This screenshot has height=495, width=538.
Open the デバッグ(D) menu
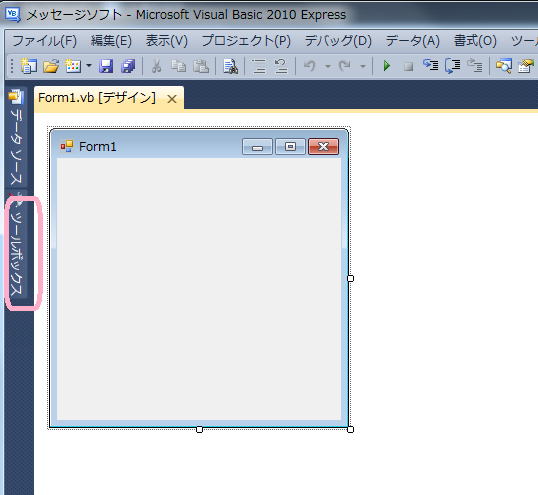[x=338, y=41]
